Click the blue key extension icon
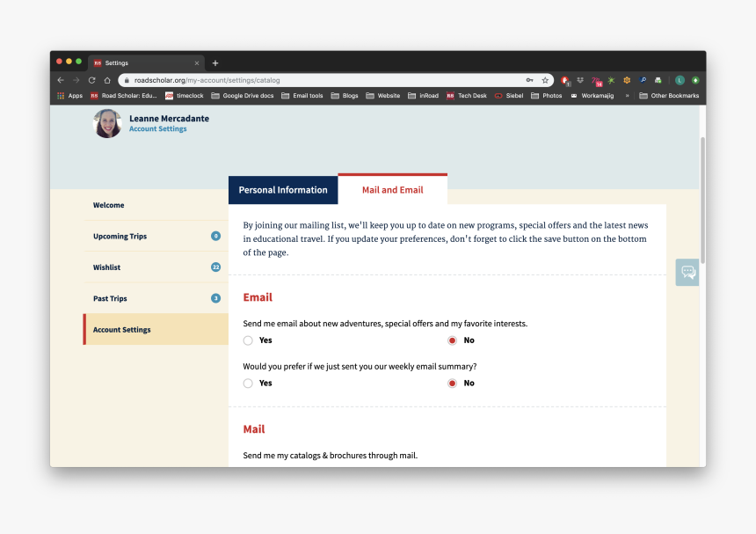The width and height of the screenshot is (756, 534). [643, 80]
